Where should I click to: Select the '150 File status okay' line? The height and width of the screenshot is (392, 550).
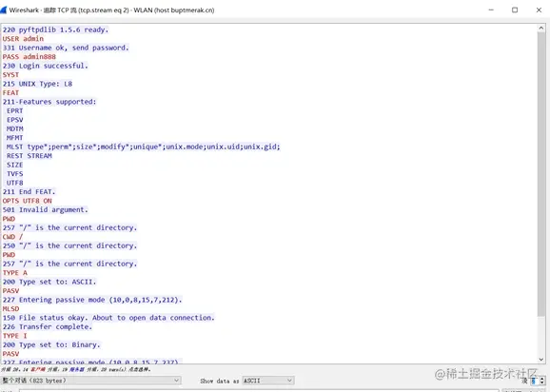[x=108, y=318]
